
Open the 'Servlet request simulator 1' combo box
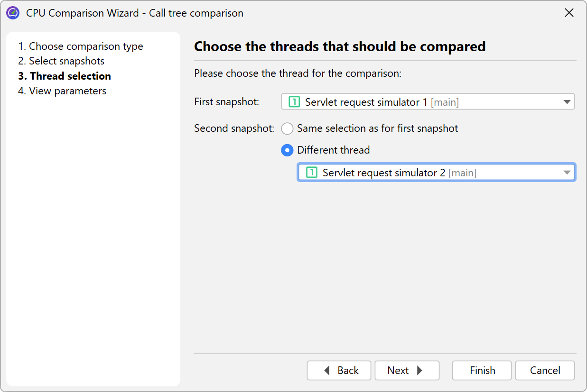427,102
